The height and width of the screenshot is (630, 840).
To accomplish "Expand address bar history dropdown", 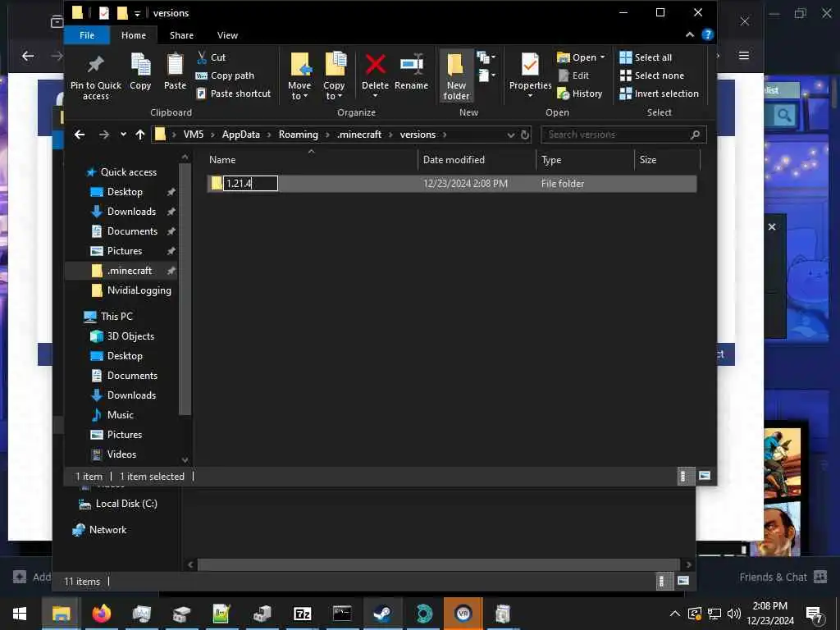I will [510, 135].
